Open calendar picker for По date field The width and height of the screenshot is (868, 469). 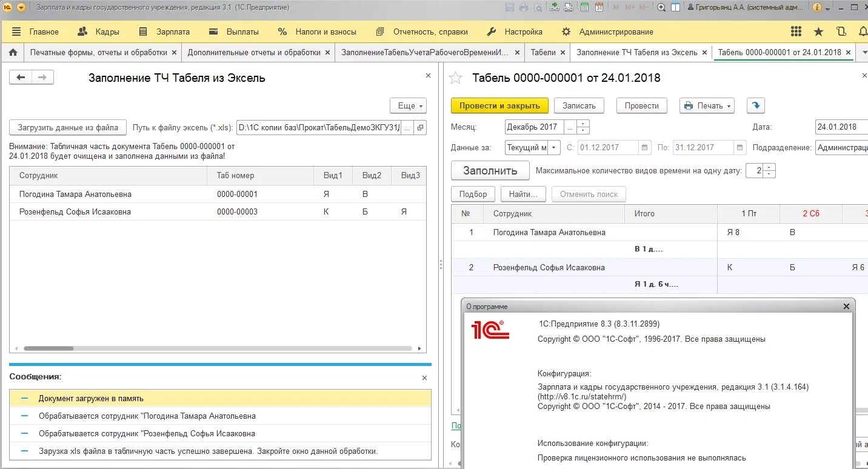[739, 147]
